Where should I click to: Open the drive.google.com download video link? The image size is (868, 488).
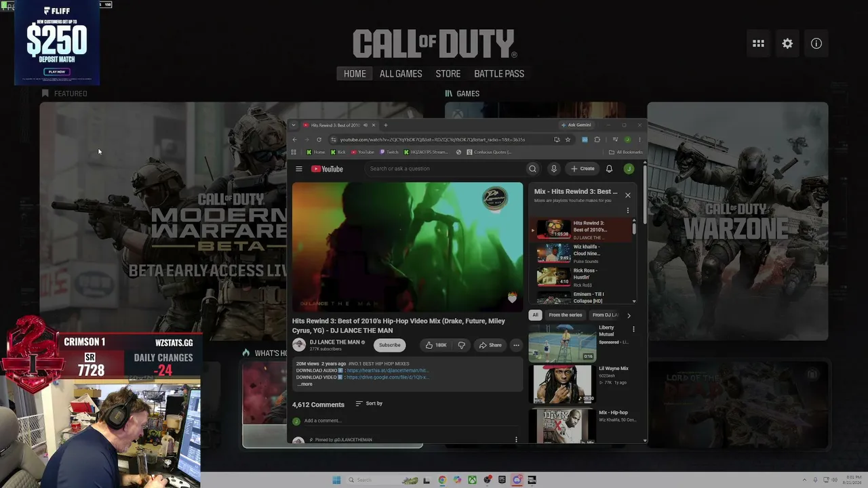[x=388, y=377]
